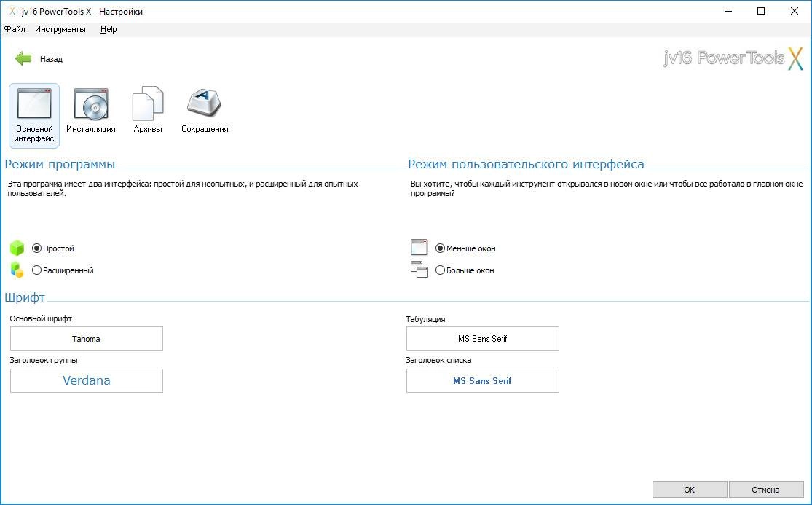Click the Назад link
This screenshot has width=812, height=505.
tap(51, 59)
